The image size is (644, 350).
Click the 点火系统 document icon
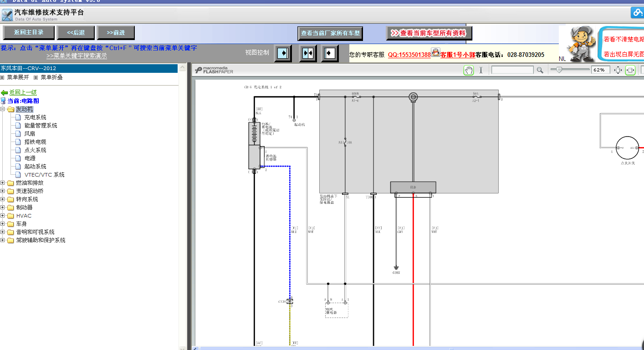(18, 150)
